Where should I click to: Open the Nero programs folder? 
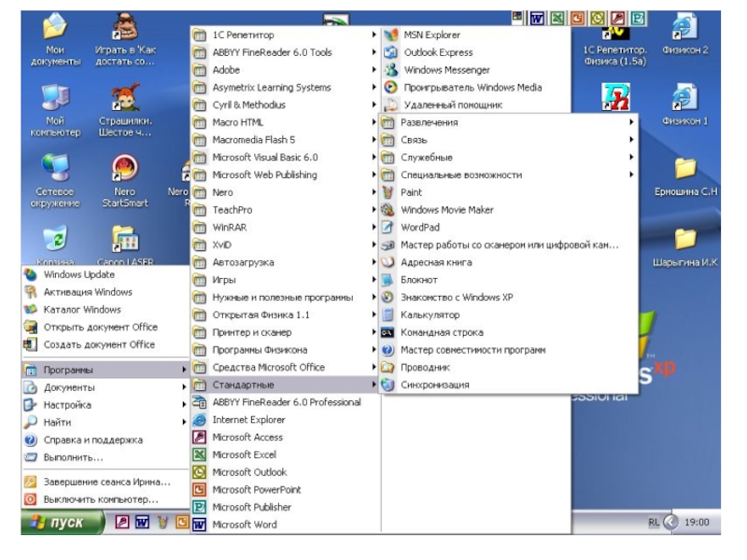pos(285,192)
